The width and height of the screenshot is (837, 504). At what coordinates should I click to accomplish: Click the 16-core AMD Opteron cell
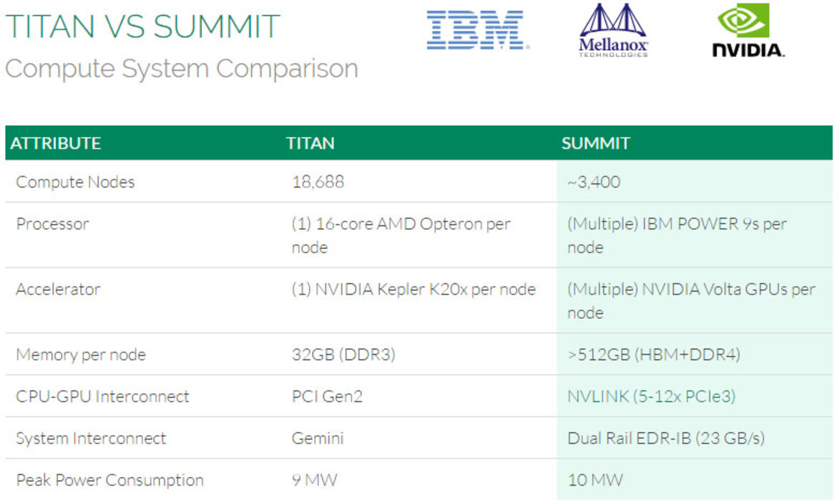pos(401,235)
